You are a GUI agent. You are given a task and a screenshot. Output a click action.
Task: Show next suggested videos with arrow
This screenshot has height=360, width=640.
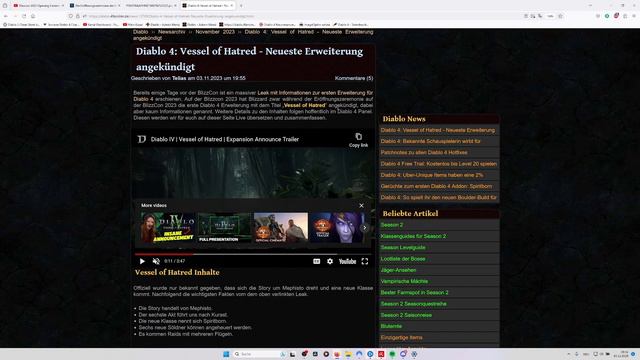tap(364, 228)
